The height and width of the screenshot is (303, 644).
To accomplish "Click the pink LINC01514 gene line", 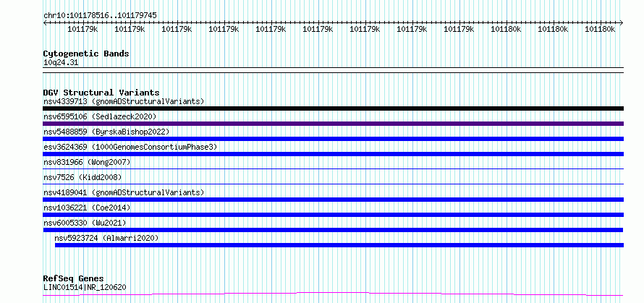I will [333, 294].
